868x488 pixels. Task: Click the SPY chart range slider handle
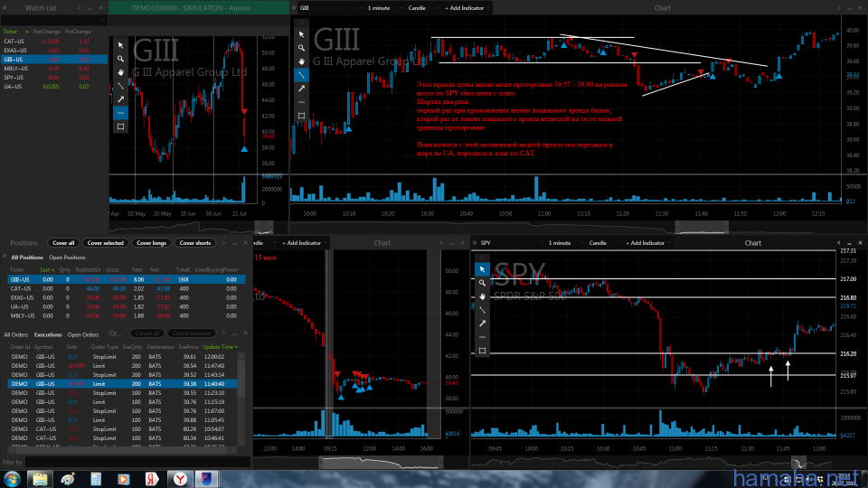click(x=798, y=463)
